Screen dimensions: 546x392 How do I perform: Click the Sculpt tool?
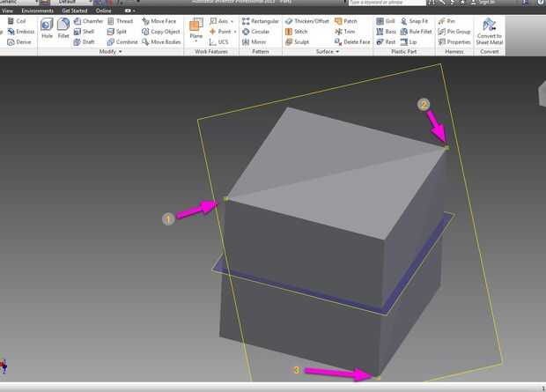point(297,42)
